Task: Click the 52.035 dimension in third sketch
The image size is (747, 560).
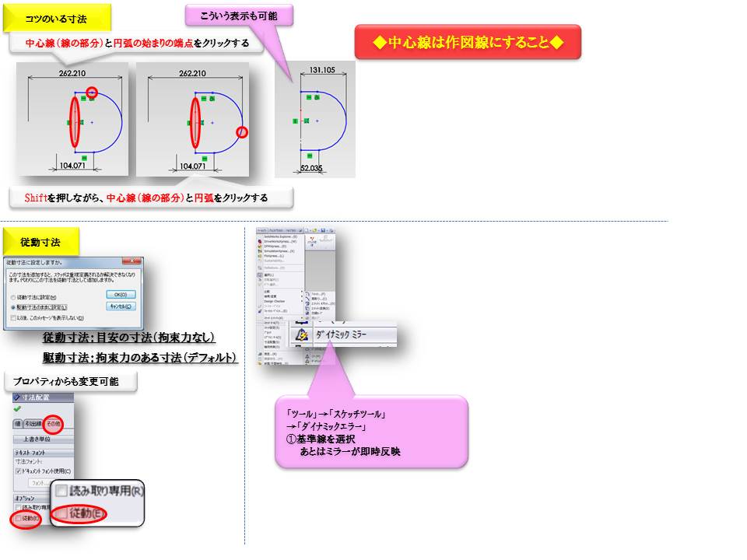Action: (310, 166)
